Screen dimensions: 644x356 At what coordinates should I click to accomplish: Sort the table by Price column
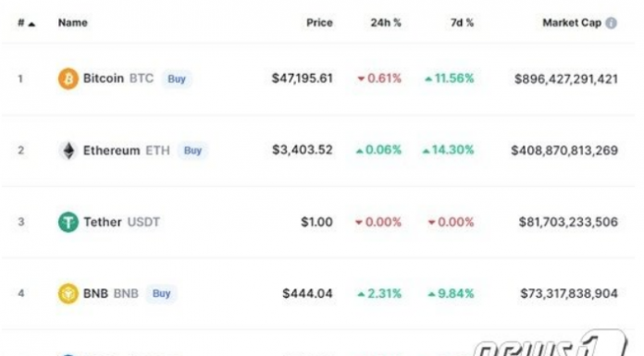[x=319, y=22]
